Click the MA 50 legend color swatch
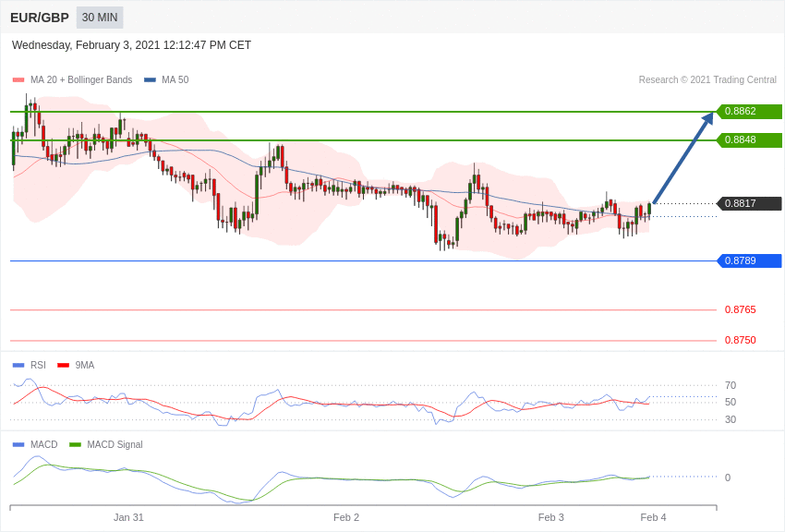This screenshot has width=785, height=532. [x=150, y=80]
